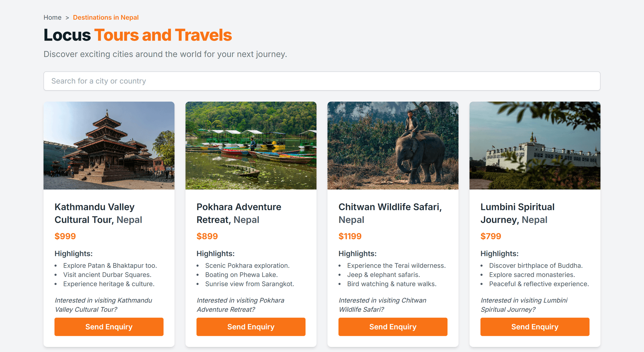Focus the city or country search field
This screenshot has height=352, width=644.
(x=322, y=81)
